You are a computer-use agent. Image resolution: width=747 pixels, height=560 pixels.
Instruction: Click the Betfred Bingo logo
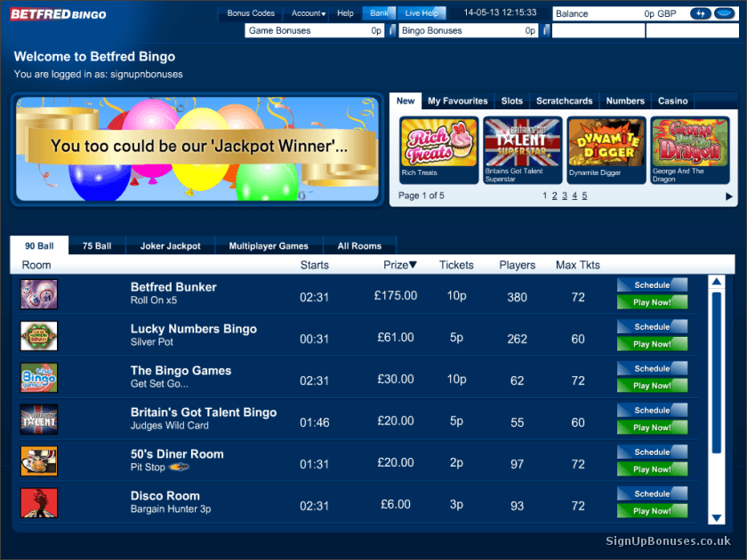coord(58,14)
